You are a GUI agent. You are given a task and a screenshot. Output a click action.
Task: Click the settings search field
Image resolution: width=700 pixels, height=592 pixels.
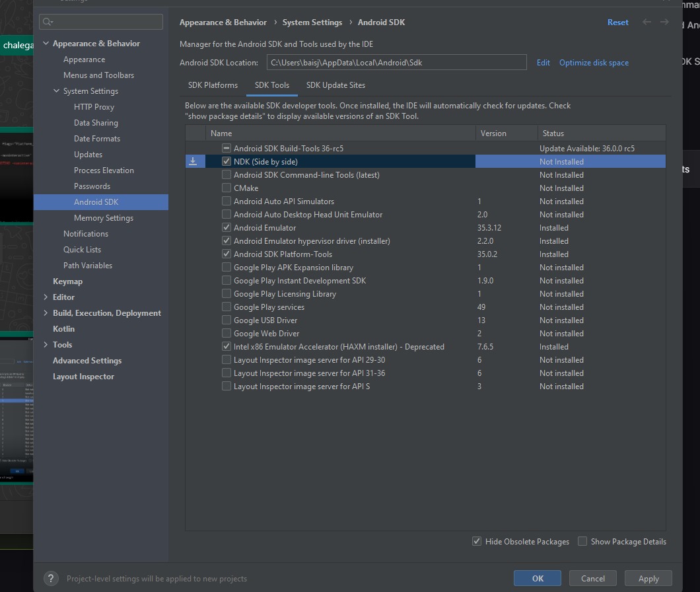(101, 22)
